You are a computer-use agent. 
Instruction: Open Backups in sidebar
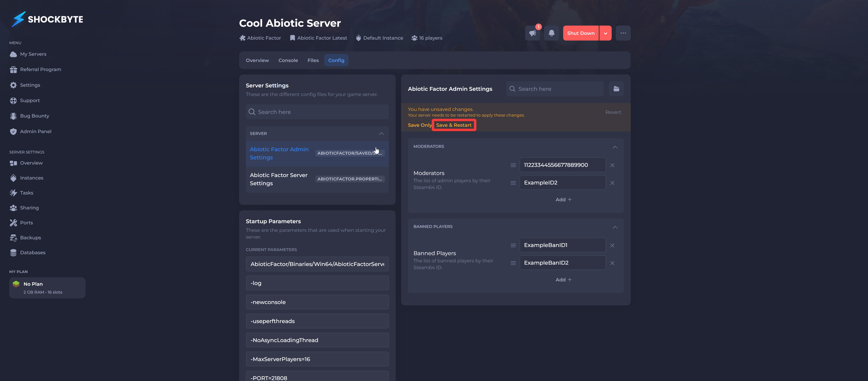[25, 238]
